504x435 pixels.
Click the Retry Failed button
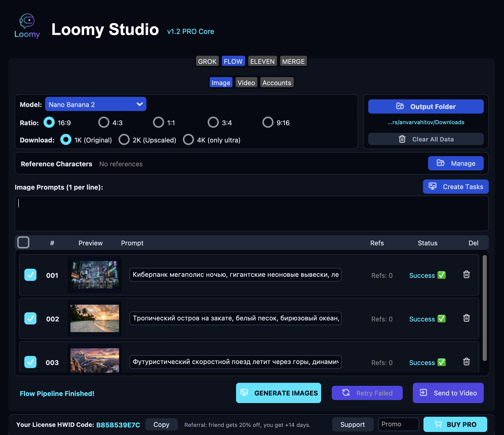367,393
